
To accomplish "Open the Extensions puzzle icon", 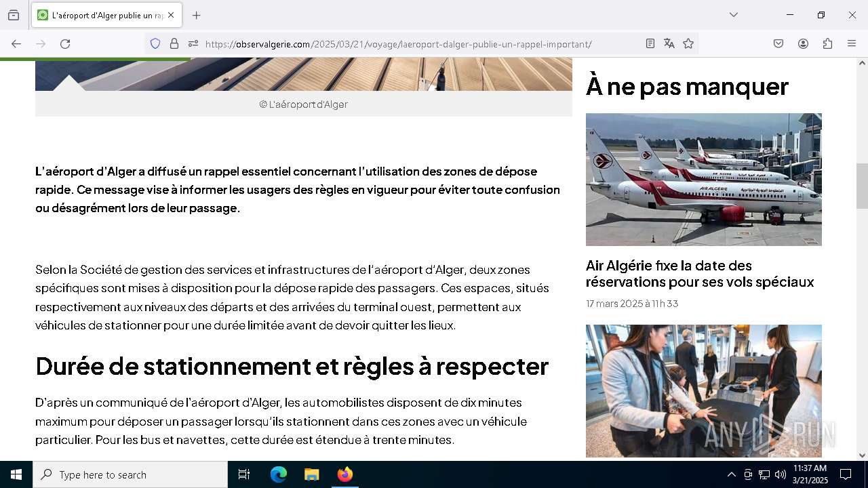I will tap(827, 44).
